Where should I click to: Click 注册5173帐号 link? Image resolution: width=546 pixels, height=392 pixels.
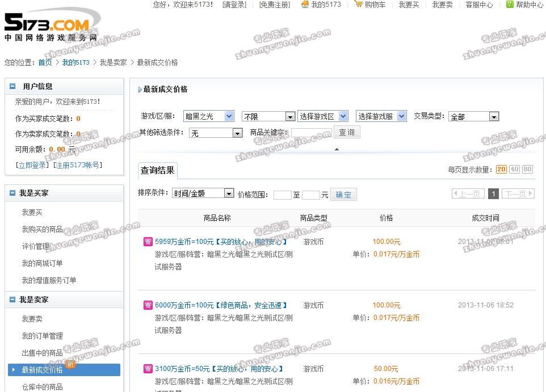coord(78,165)
